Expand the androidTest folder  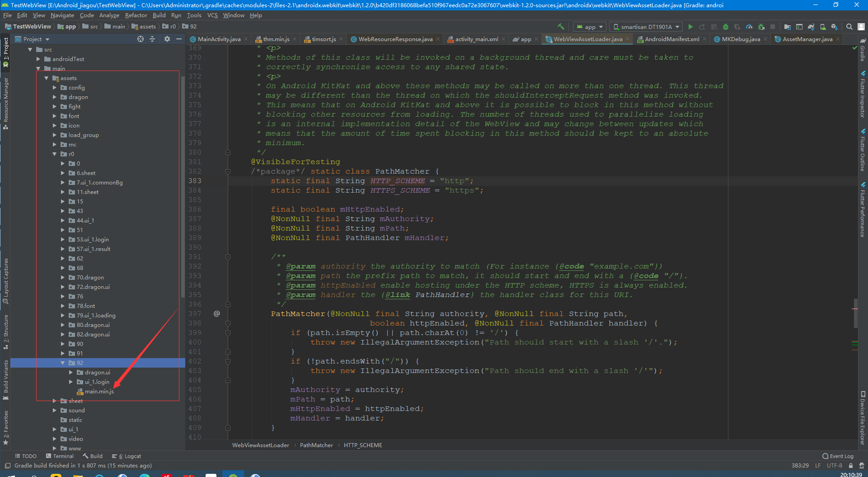click(38, 59)
